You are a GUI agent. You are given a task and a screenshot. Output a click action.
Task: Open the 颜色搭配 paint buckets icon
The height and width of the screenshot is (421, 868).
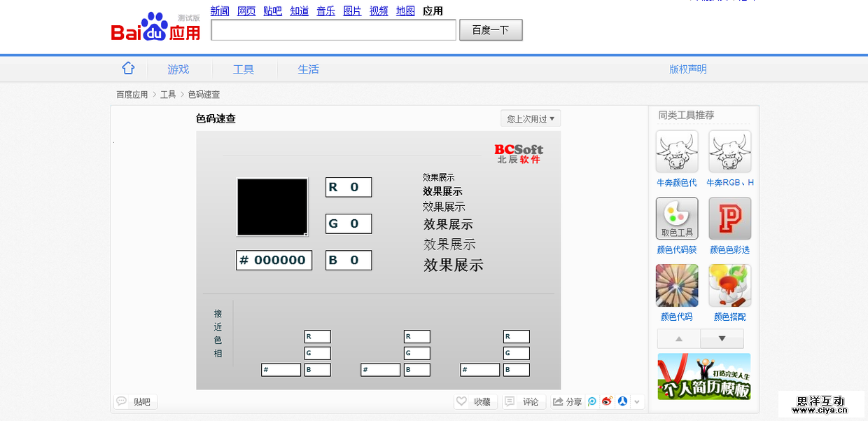(x=729, y=285)
